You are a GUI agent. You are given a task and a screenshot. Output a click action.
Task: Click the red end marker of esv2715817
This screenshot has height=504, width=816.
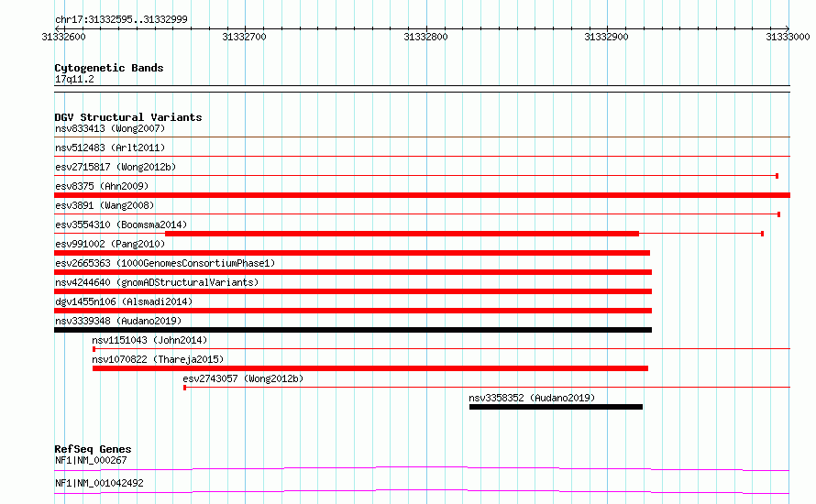coord(777,176)
